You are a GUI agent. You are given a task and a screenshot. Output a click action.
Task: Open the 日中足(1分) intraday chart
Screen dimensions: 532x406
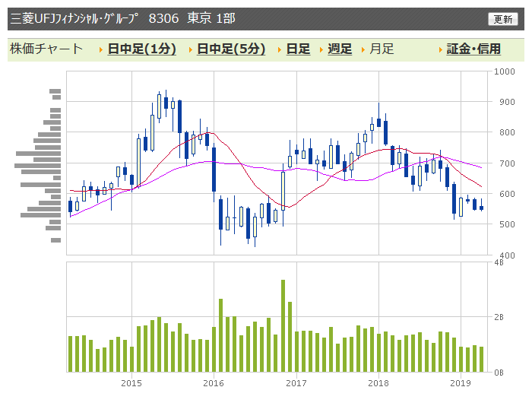[141, 49]
